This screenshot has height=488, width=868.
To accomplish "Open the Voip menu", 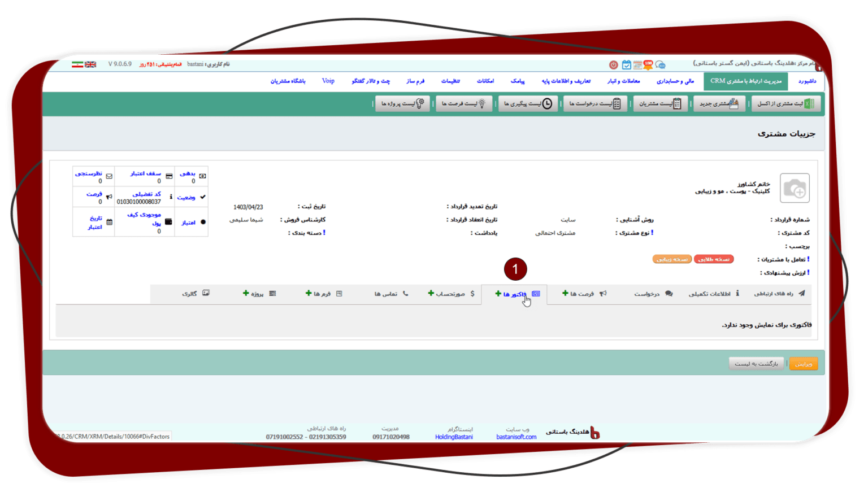I will [x=328, y=81].
